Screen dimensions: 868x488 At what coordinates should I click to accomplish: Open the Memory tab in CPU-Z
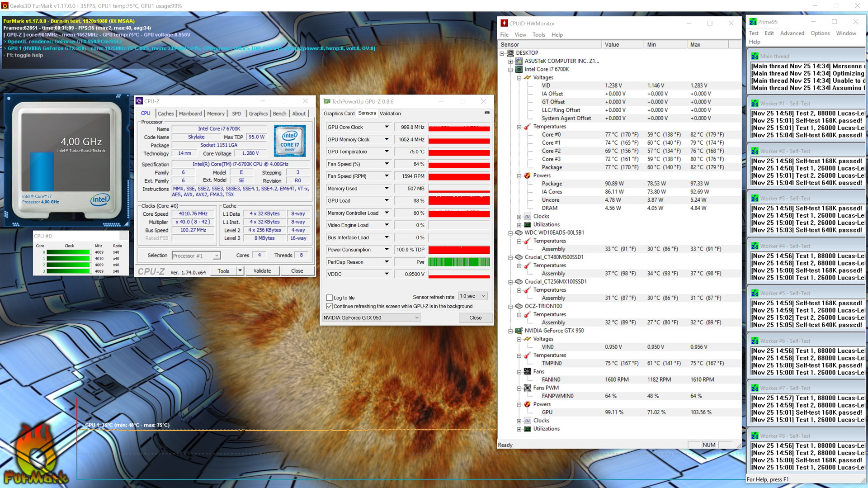[216, 114]
